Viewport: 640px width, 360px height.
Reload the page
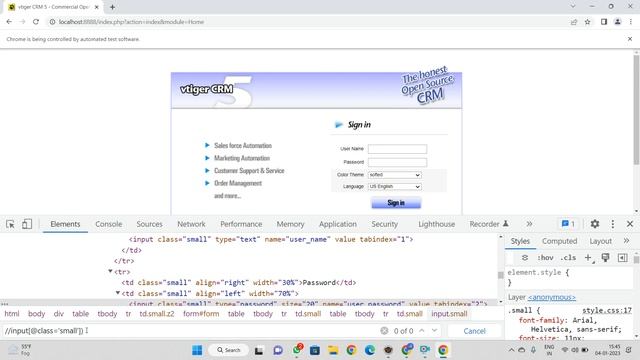pos(36,22)
